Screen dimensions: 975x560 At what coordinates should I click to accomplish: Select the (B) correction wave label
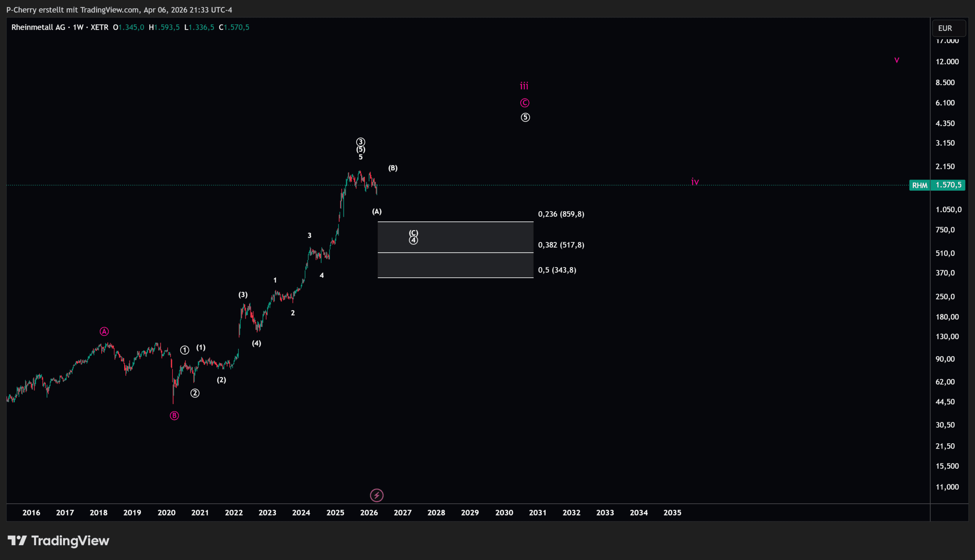pos(393,168)
